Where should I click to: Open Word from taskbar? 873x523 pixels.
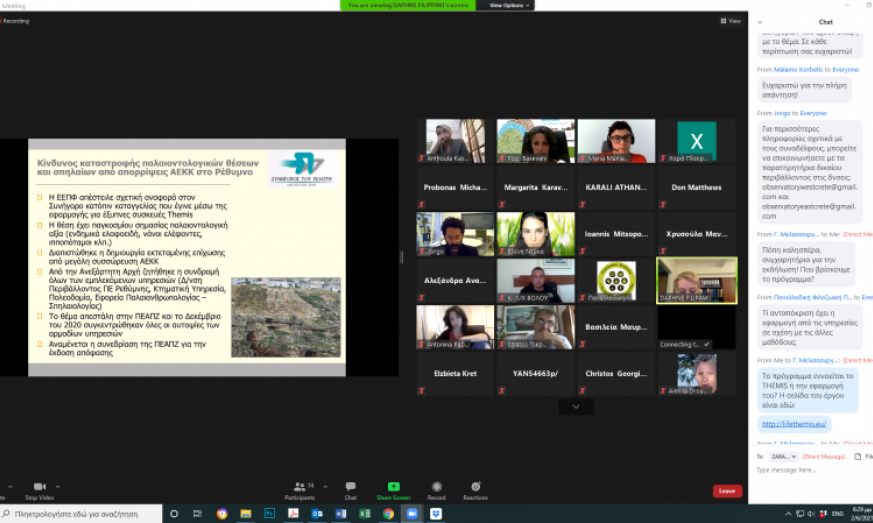(341, 514)
